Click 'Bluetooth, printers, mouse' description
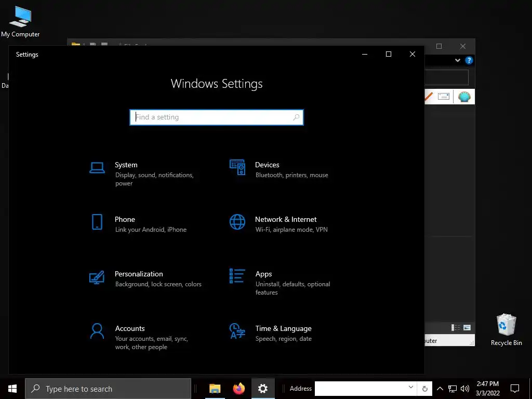This screenshot has width=532, height=399. click(x=292, y=175)
